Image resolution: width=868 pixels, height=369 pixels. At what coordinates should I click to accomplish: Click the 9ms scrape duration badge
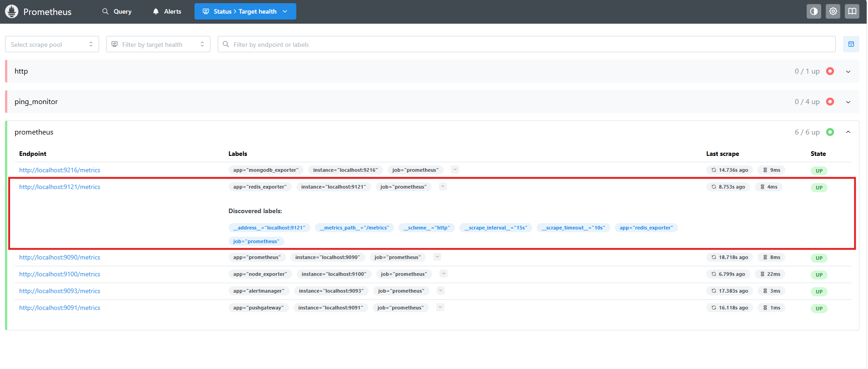point(771,170)
